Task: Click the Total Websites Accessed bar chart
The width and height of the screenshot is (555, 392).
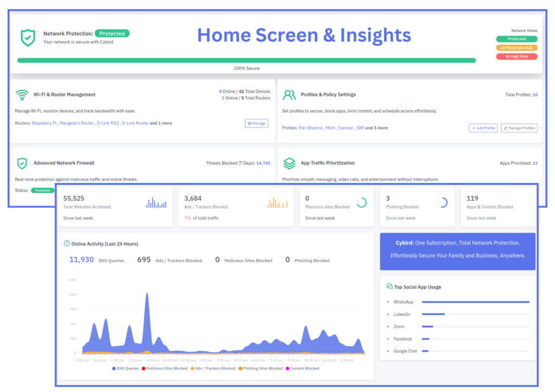Action: point(156,202)
